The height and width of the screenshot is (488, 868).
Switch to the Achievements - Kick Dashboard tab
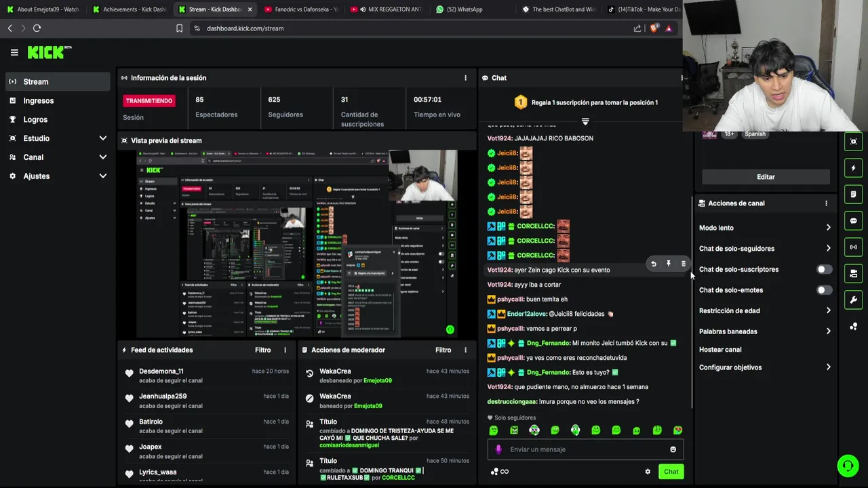tap(129, 9)
